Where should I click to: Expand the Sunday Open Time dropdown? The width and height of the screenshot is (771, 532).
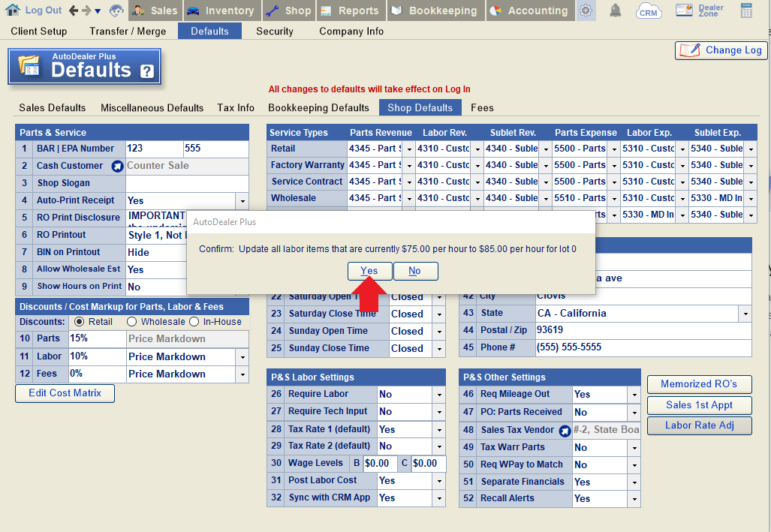click(439, 332)
